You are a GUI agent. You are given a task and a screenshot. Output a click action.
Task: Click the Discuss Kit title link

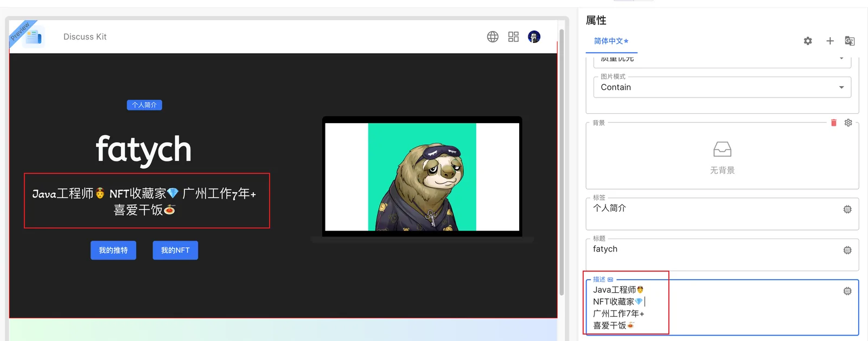85,37
